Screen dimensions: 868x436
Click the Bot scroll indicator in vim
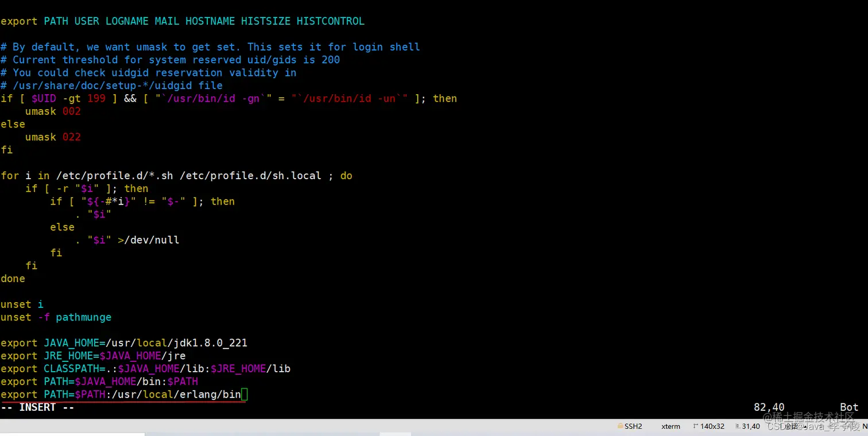coord(849,407)
